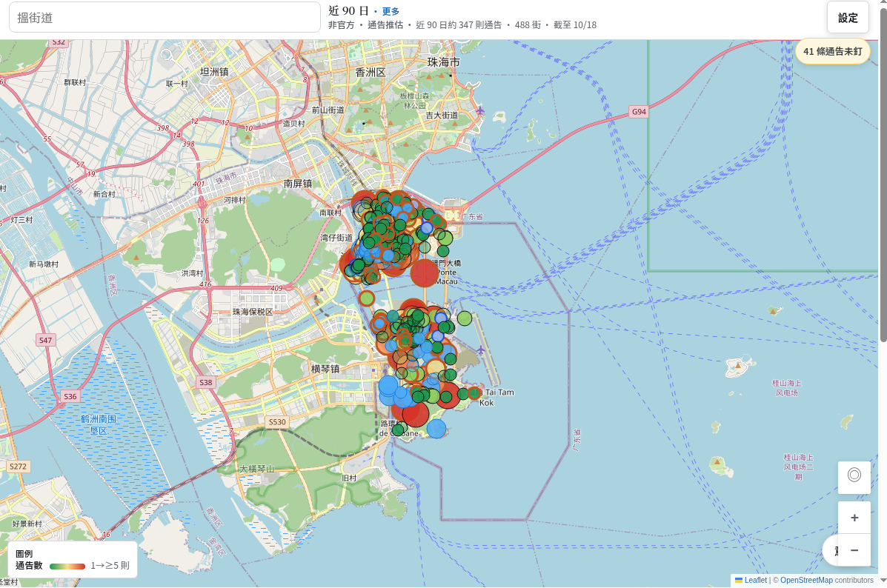Click the 湾仔街道 map label
Screen dimensions: 887x588
click(x=336, y=238)
